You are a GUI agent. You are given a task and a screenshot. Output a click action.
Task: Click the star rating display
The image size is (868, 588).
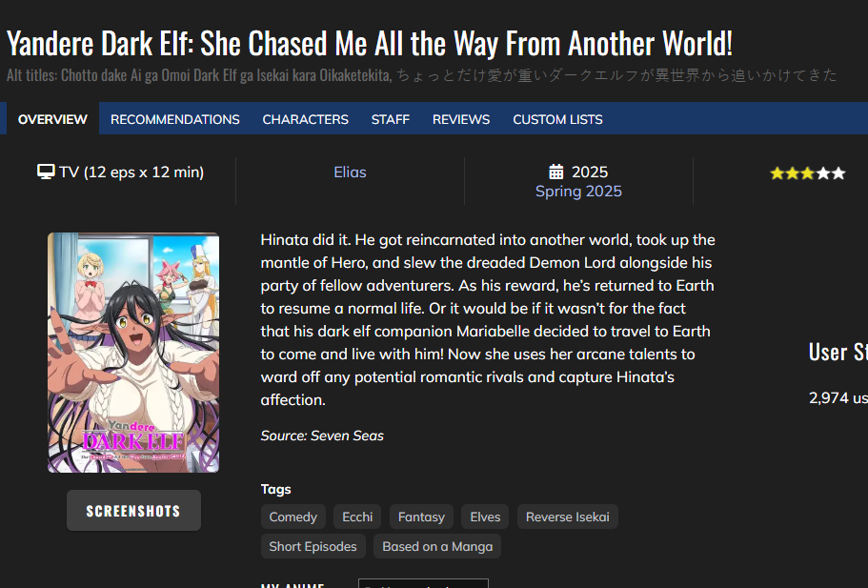click(x=808, y=173)
